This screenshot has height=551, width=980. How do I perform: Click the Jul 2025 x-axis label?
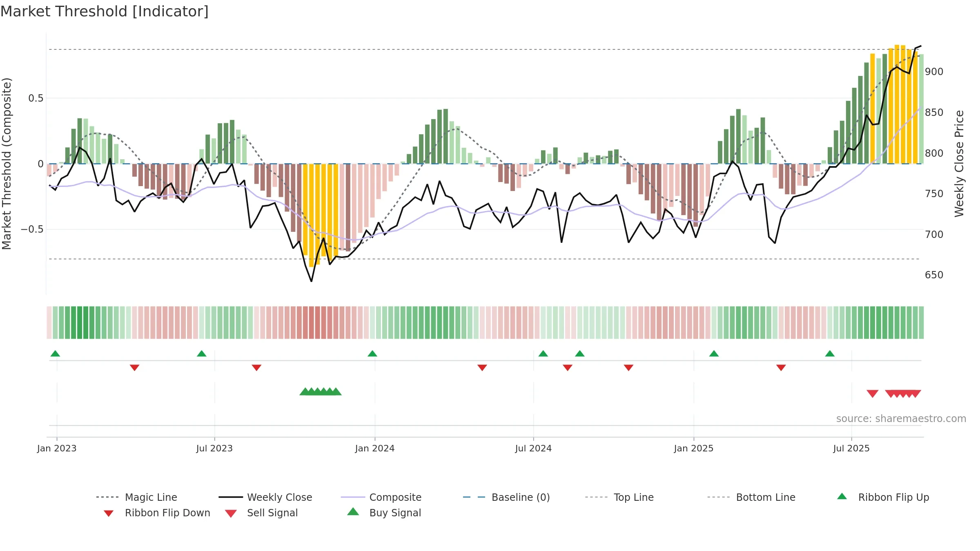click(851, 449)
